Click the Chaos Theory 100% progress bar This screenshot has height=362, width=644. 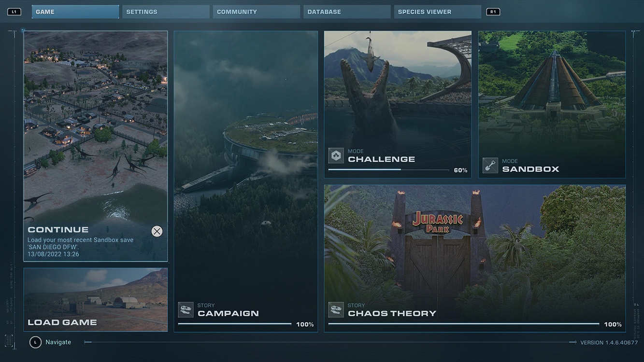[464, 324]
